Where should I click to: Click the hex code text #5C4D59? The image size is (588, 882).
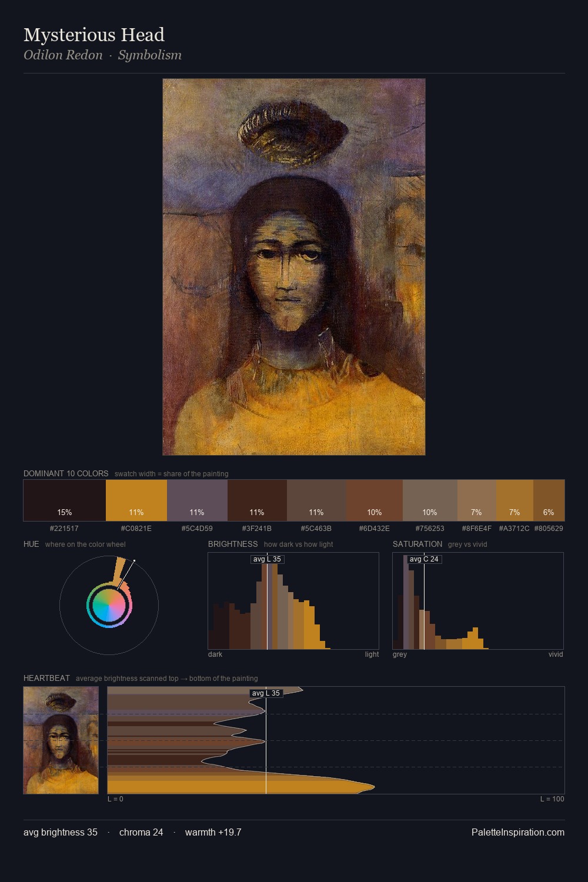[197, 529]
